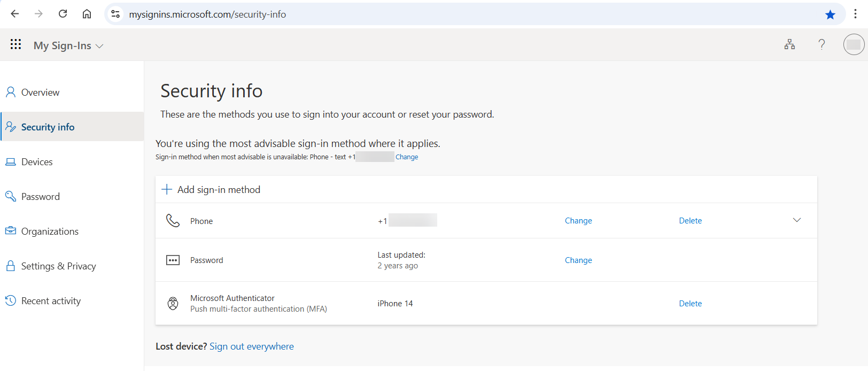Click the Microsoft Authenticator label
The width and height of the screenshot is (868, 371).
tap(232, 298)
